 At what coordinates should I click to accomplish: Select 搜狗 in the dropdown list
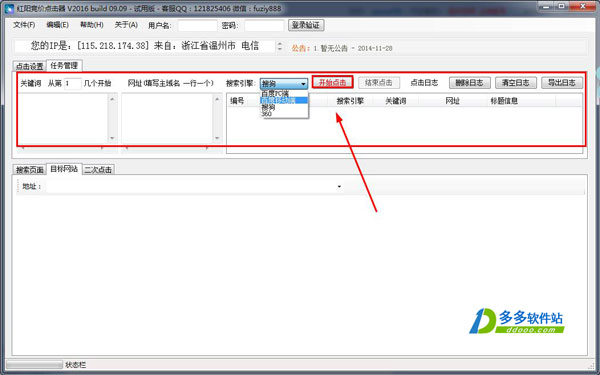click(x=284, y=107)
